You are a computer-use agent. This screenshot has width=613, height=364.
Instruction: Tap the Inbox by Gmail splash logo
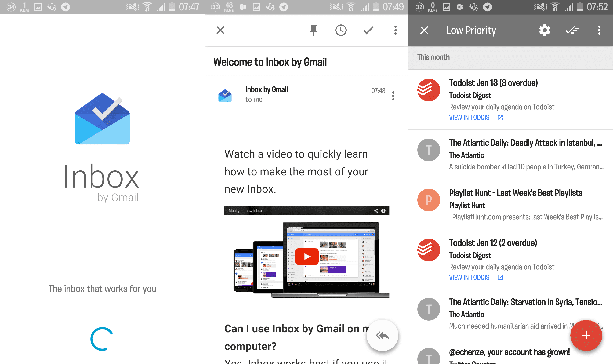point(102,119)
